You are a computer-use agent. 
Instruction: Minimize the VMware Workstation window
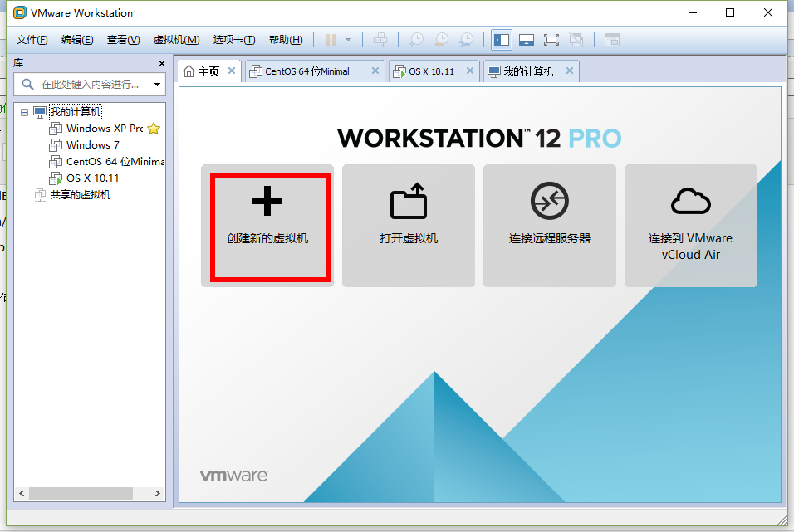pyautogui.click(x=693, y=12)
